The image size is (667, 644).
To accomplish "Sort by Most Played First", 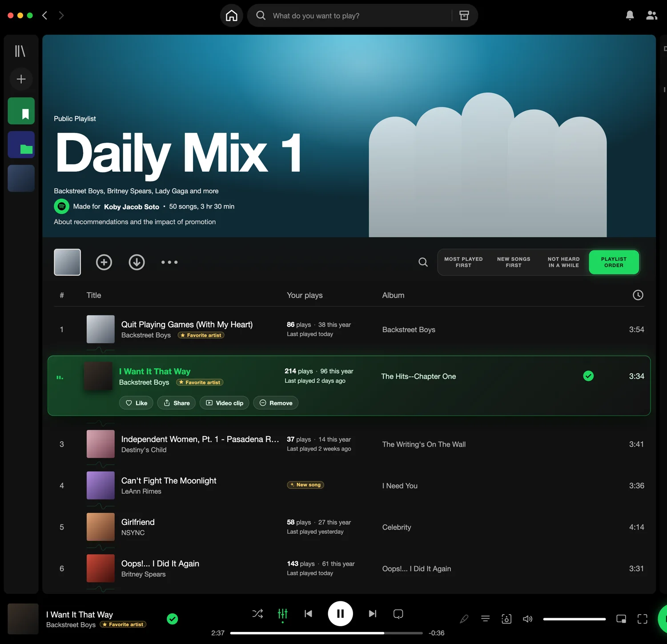I will pos(463,262).
